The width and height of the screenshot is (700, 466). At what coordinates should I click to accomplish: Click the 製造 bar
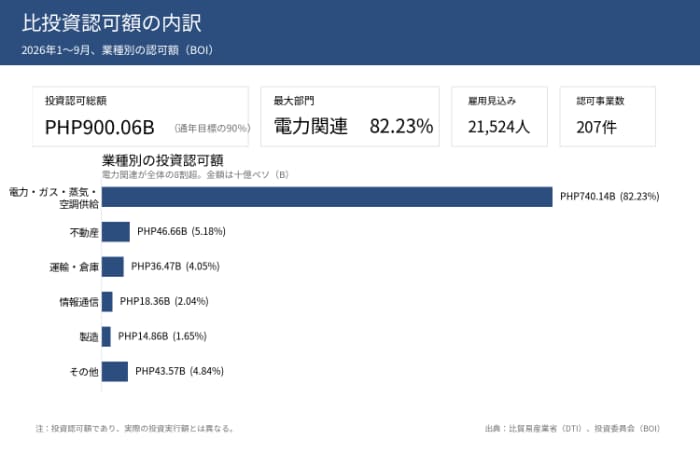point(106,336)
